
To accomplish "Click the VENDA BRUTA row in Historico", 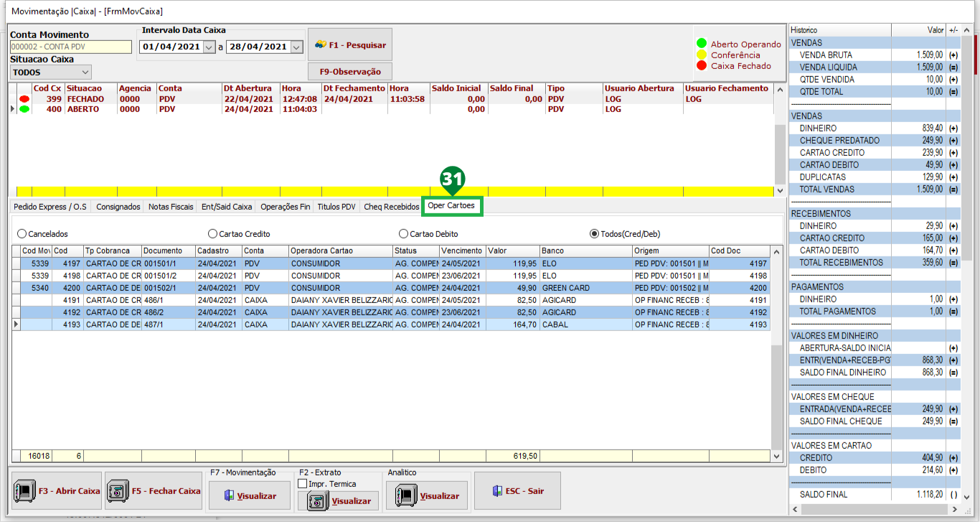I will 875,55.
